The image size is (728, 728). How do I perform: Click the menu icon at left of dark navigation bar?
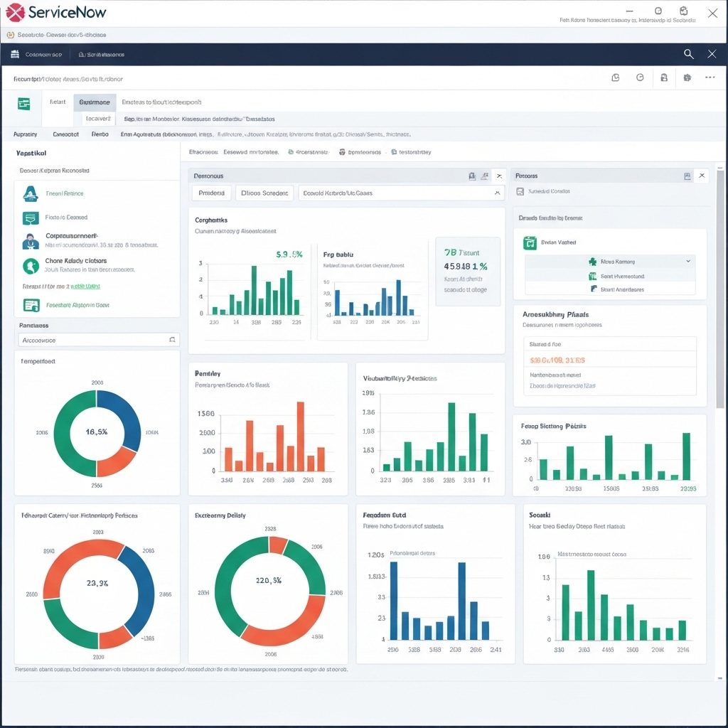[x=15, y=54]
